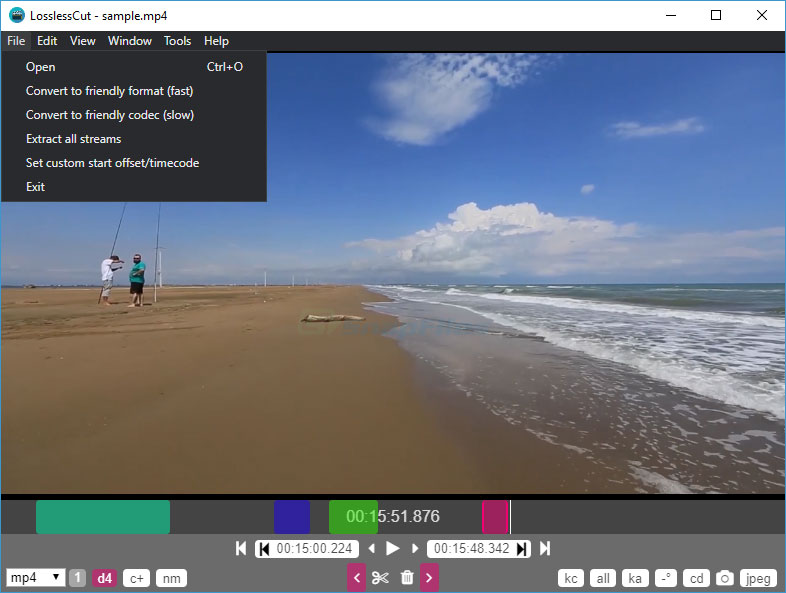Click cut end time field 00:15:48.342
Viewport: 786px width, 593px height.
pyautogui.click(x=479, y=549)
